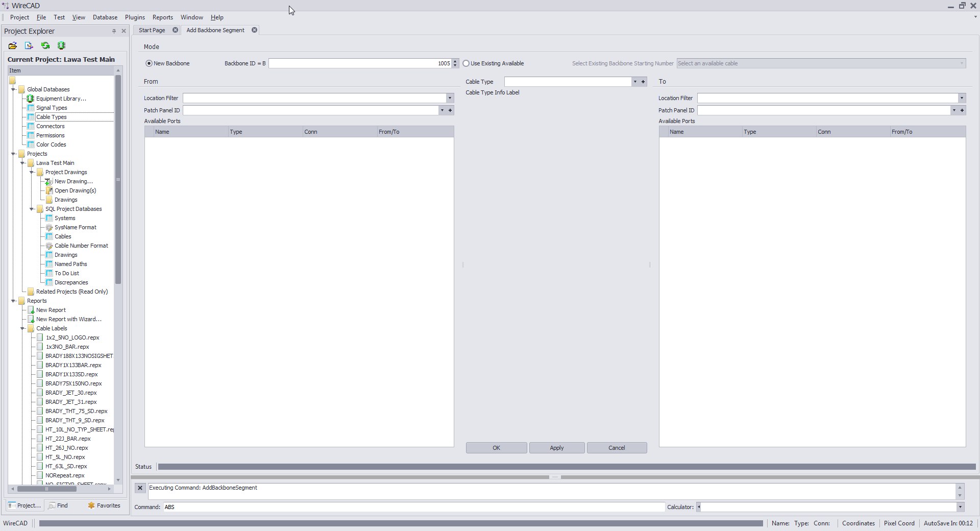The image size is (980, 531).
Task: Open the Color Codes table icon
Action: 31,144
